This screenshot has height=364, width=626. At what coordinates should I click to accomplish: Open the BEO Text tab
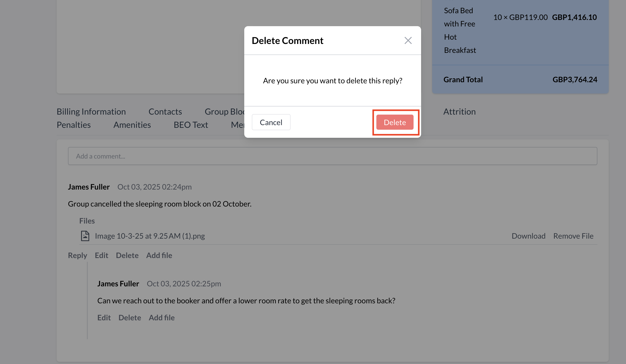click(x=191, y=125)
